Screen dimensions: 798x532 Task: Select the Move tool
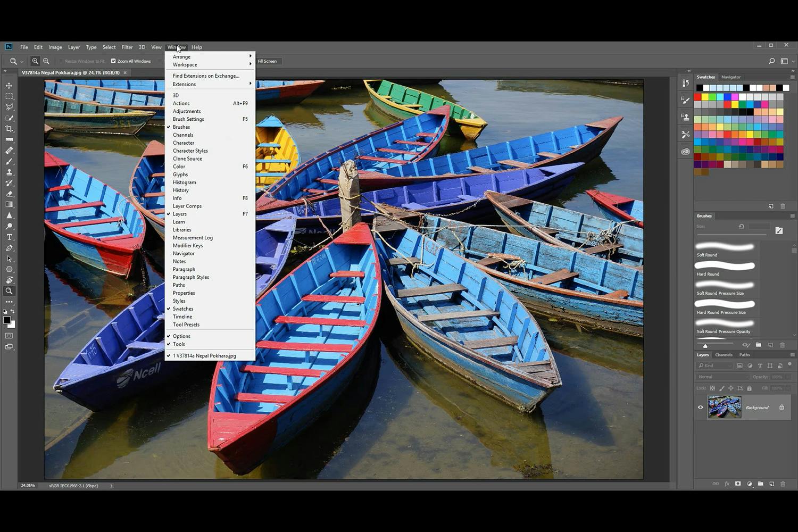click(x=9, y=86)
